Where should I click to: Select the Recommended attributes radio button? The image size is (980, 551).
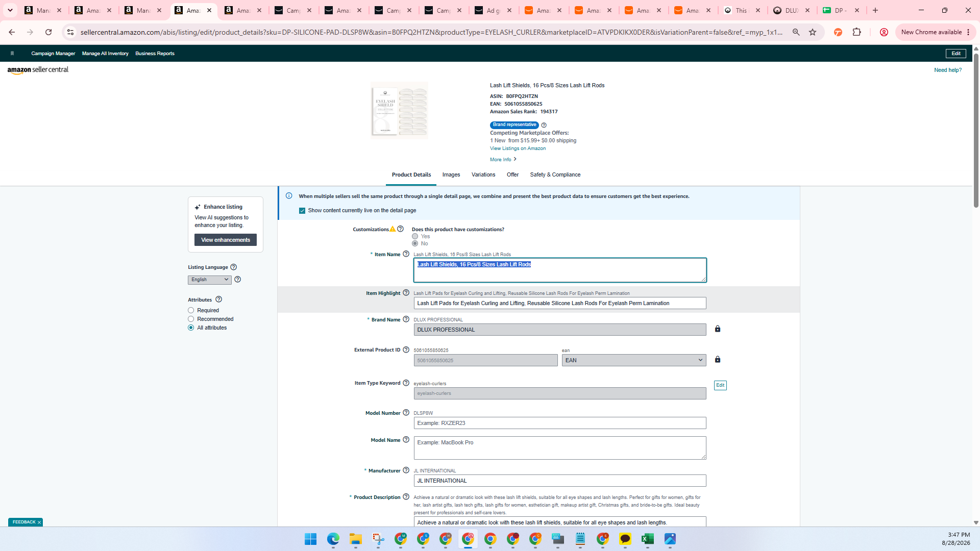(191, 319)
